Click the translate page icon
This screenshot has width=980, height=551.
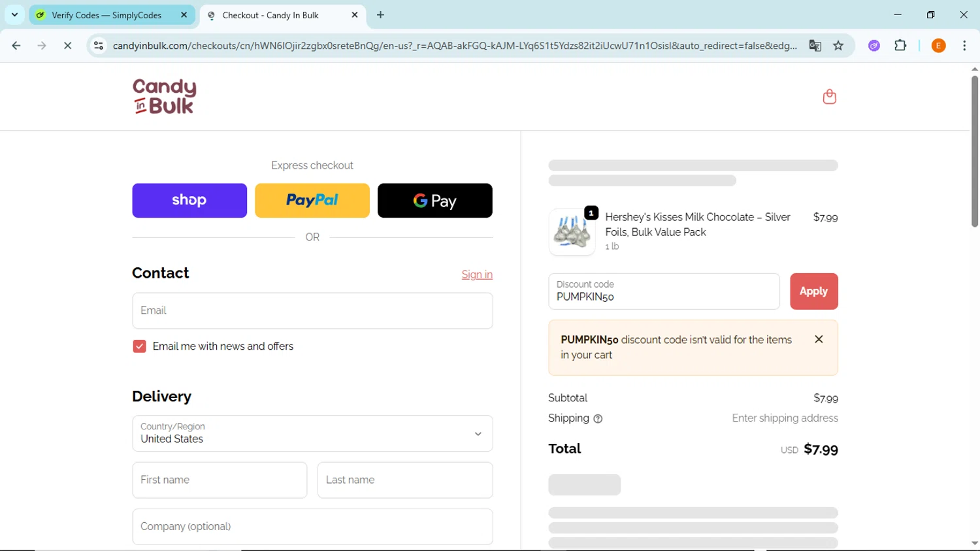point(815,46)
